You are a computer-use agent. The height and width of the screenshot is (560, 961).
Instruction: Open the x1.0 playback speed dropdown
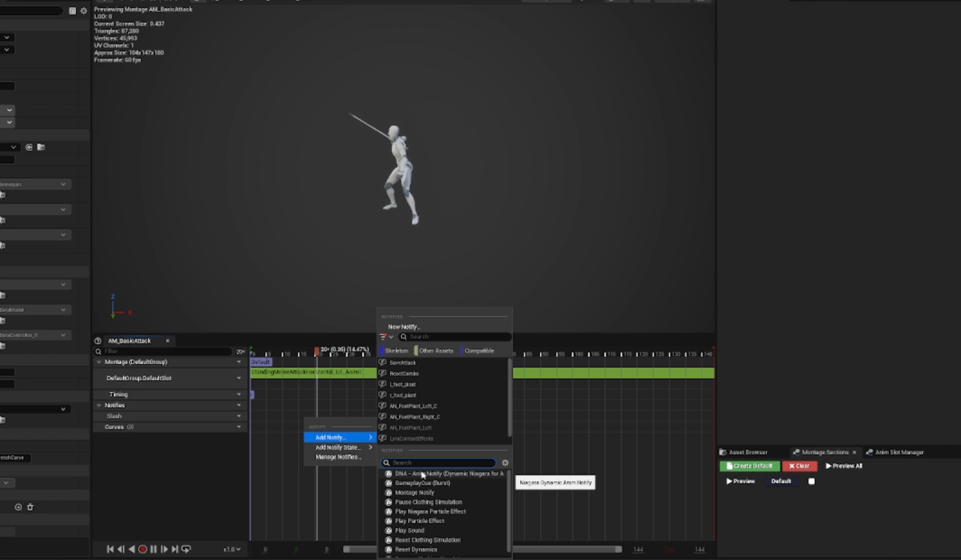[x=232, y=549]
